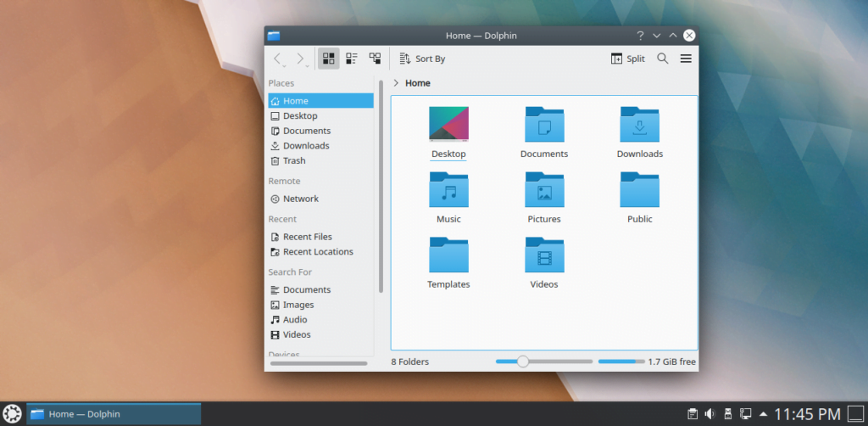Open the search magnifier
Screen dimensions: 868x426
(x=663, y=59)
